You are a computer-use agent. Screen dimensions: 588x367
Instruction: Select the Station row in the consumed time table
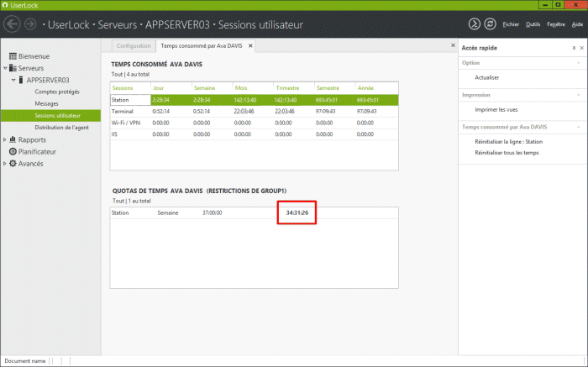[255, 100]
